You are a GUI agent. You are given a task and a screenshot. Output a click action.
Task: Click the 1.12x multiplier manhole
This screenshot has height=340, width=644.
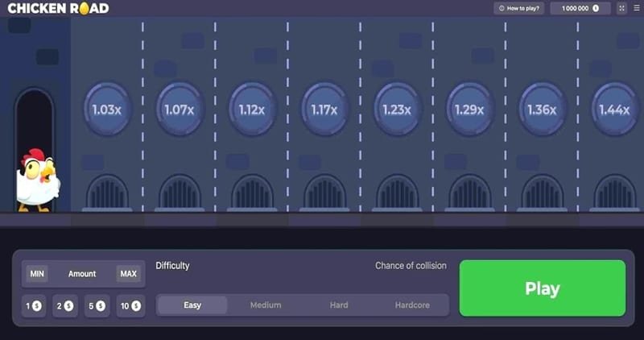252,110
